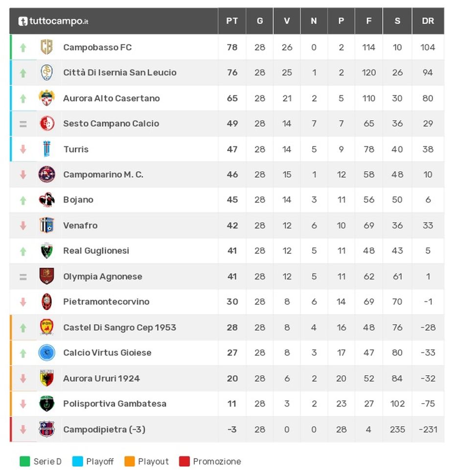Sort standings by the PT column header
Viewport: 460px width, 476px height.
pyautogui.click(x=231, y=21)
